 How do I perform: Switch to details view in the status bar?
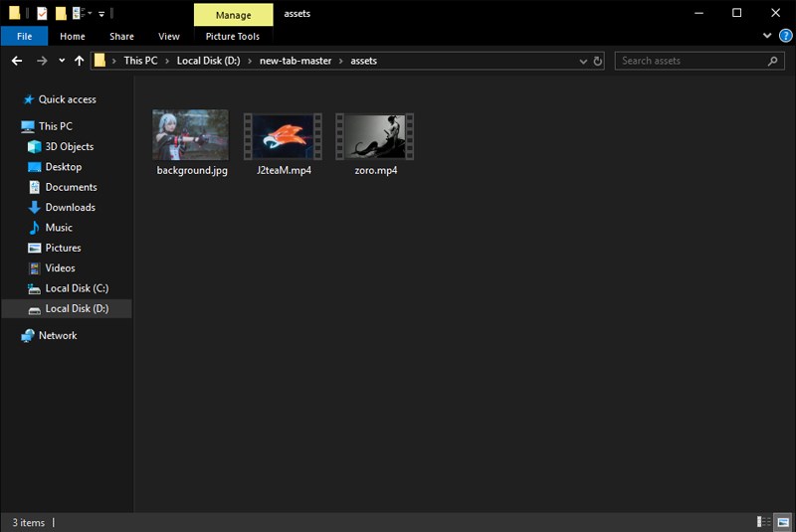pyautogui.click(x=763, y=522)
